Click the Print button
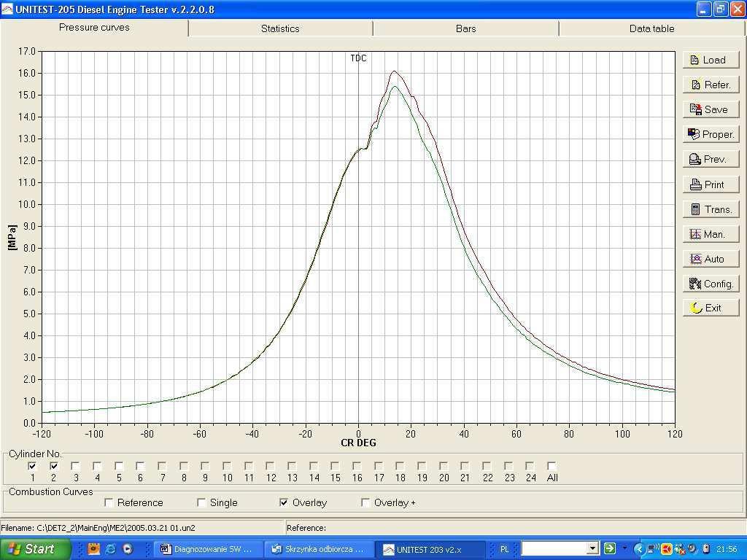This screenshot has width=747, height=560. [x=711, y=184]
